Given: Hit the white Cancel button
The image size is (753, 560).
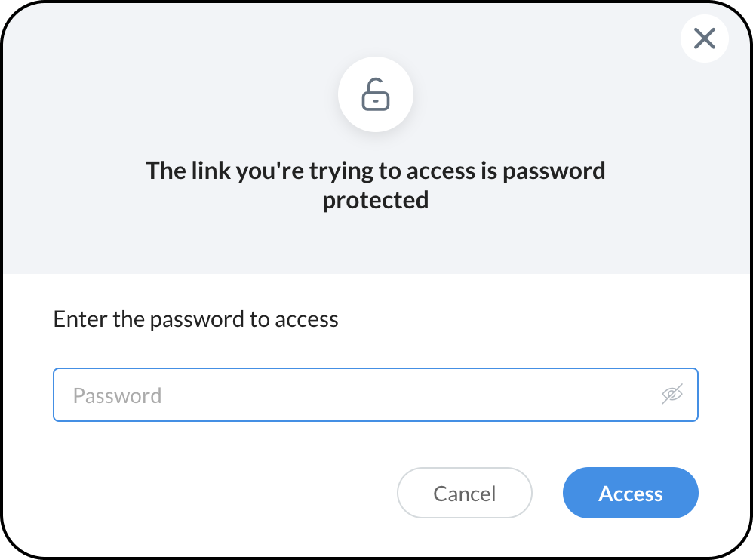Looking at the screenshot, I should [x=465, y=494].
